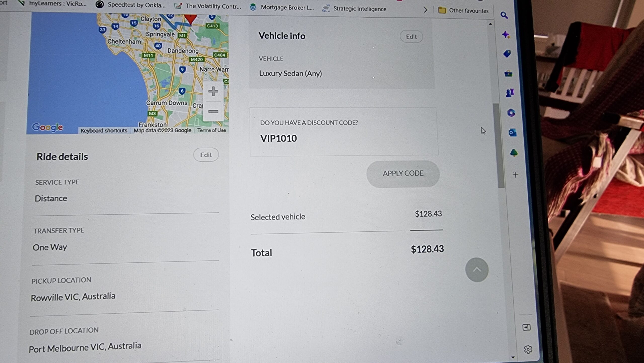Open the Copilot sparkle sidebar icon

click(x=506, y=35)
